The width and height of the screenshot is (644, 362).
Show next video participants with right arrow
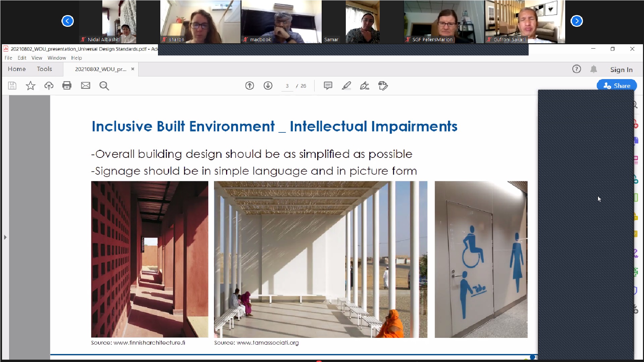click(577, 21)
